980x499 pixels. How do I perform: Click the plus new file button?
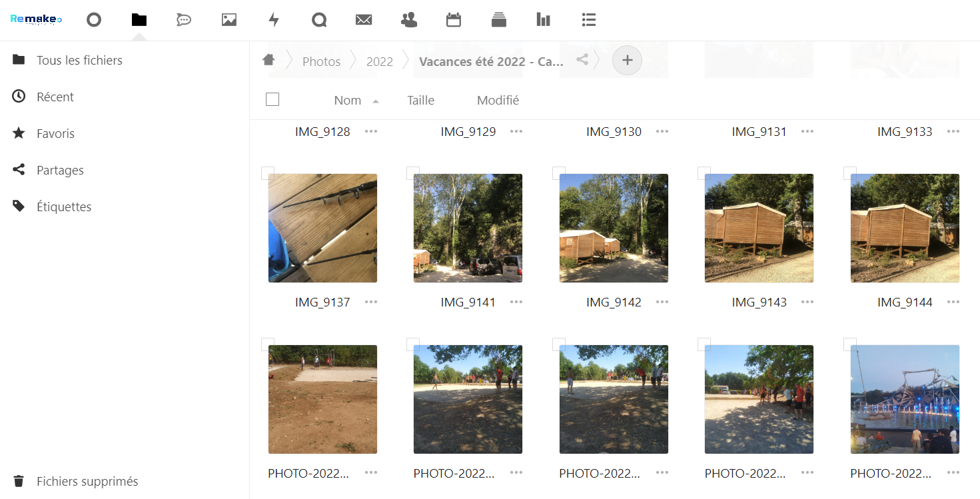(627, 61)
